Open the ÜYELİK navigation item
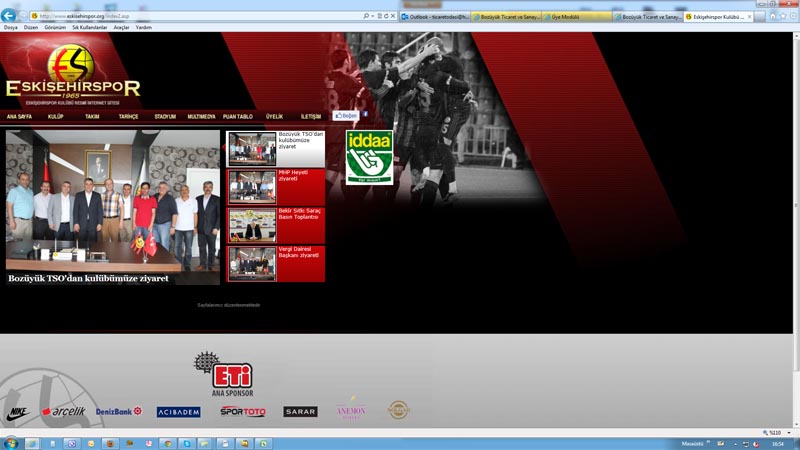The image size is (800, 450). (274, 117)
